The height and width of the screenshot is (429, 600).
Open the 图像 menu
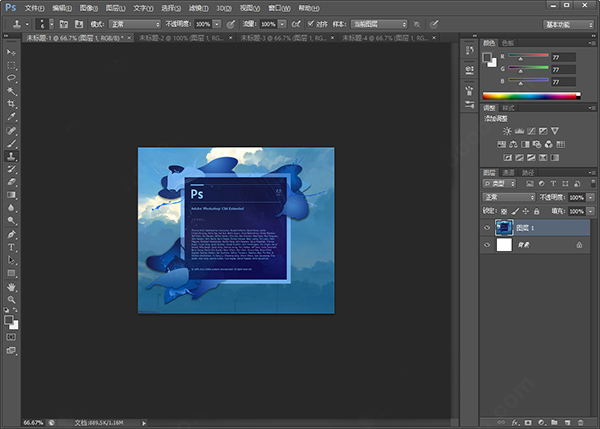(x=89, y=6)
